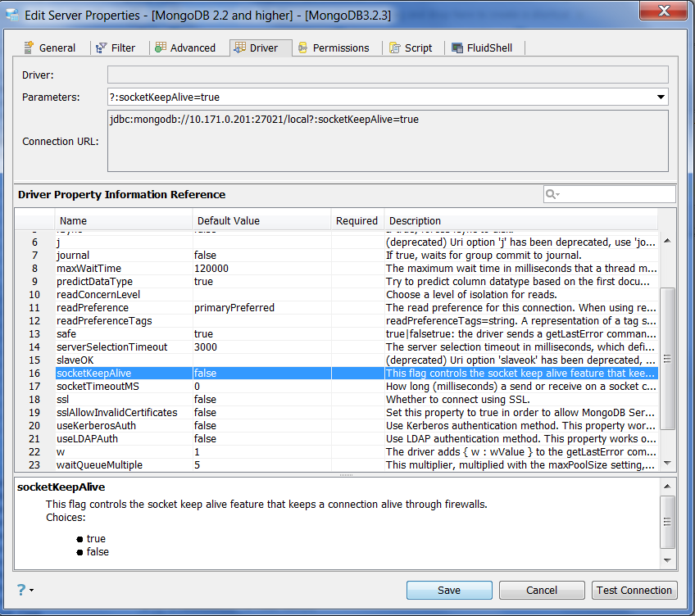Open the General tab
Image resolution: width=695 pixels, height=616 pixels.
pos(50,48)
